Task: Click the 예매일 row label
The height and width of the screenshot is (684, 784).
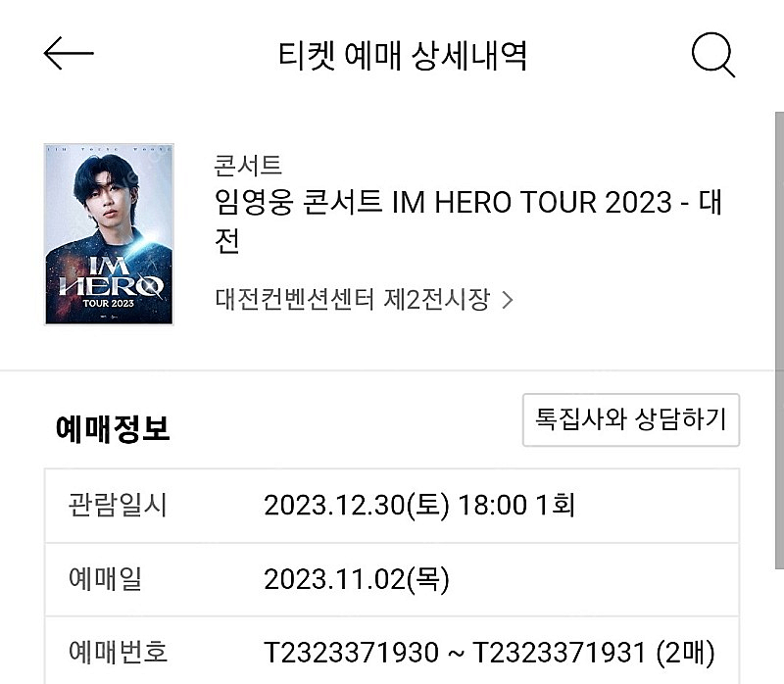Action: [x=105, y=579]
